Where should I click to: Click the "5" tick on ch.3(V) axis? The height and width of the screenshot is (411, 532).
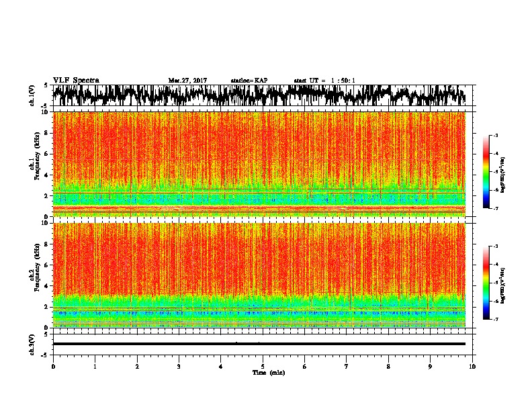(46, 334)
